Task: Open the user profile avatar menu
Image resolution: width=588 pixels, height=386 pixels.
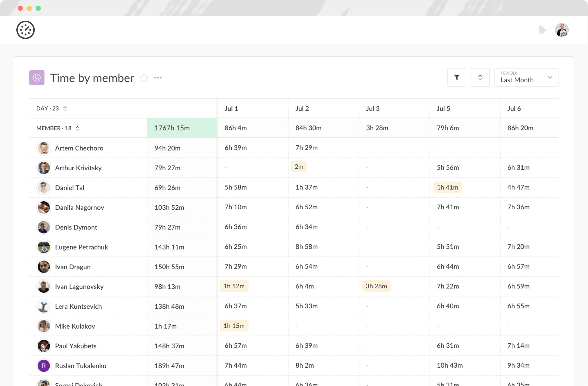Action: coord(562,30)
